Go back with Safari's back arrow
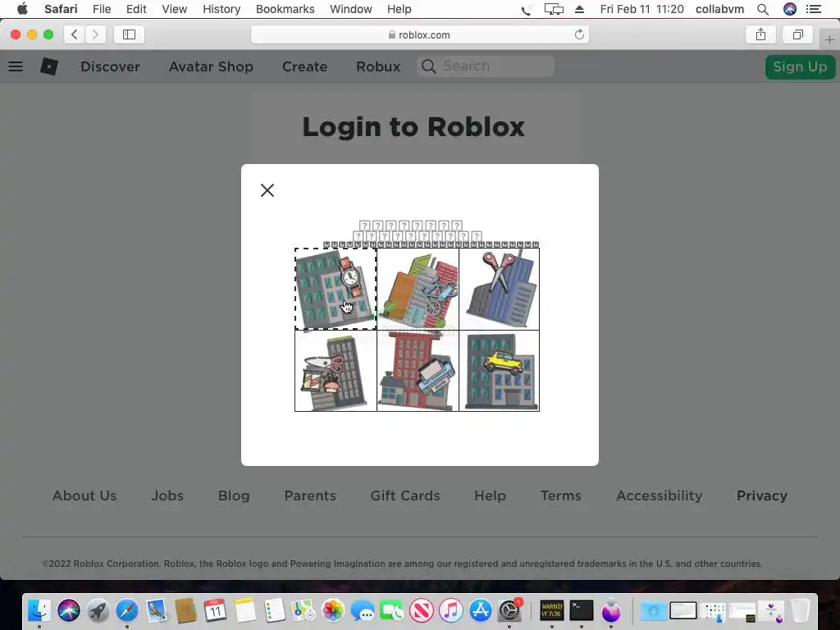 pyautogui.click(x=75, y=34)
